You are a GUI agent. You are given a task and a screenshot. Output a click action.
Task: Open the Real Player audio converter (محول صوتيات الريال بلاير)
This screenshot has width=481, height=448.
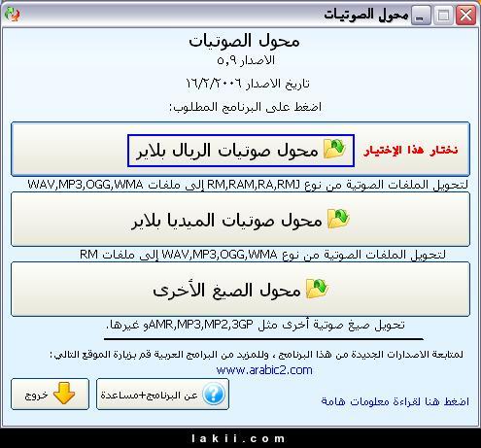click(240, 150)
